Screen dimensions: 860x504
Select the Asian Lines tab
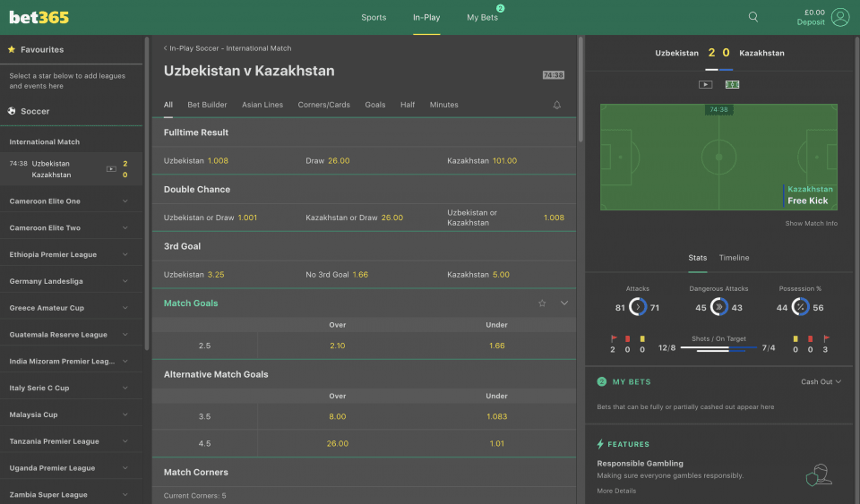point(262,105)
